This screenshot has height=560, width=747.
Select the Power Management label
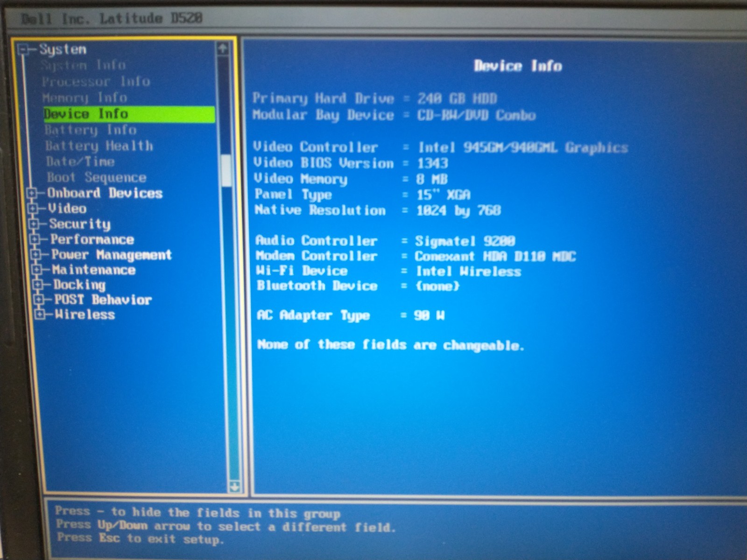112,255
